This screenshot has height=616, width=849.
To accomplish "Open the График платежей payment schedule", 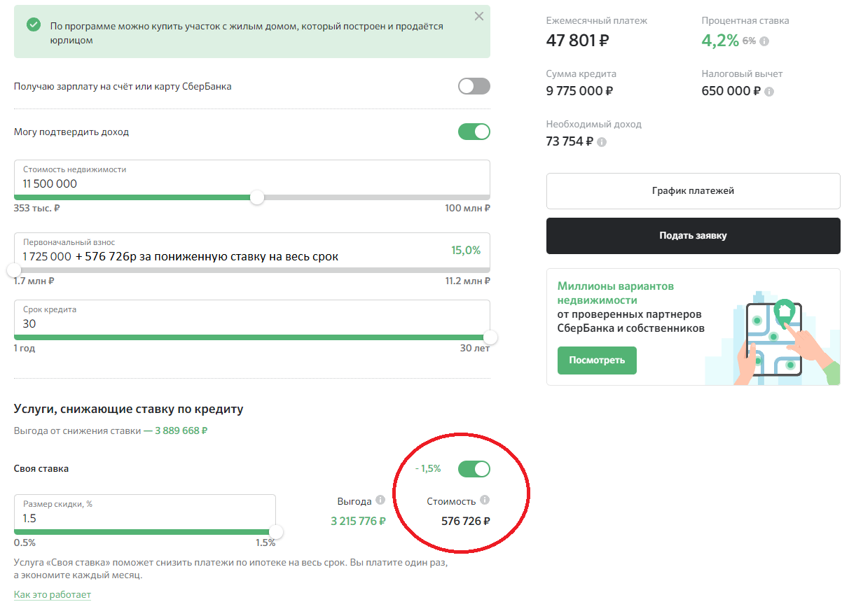I will point(693,190).
